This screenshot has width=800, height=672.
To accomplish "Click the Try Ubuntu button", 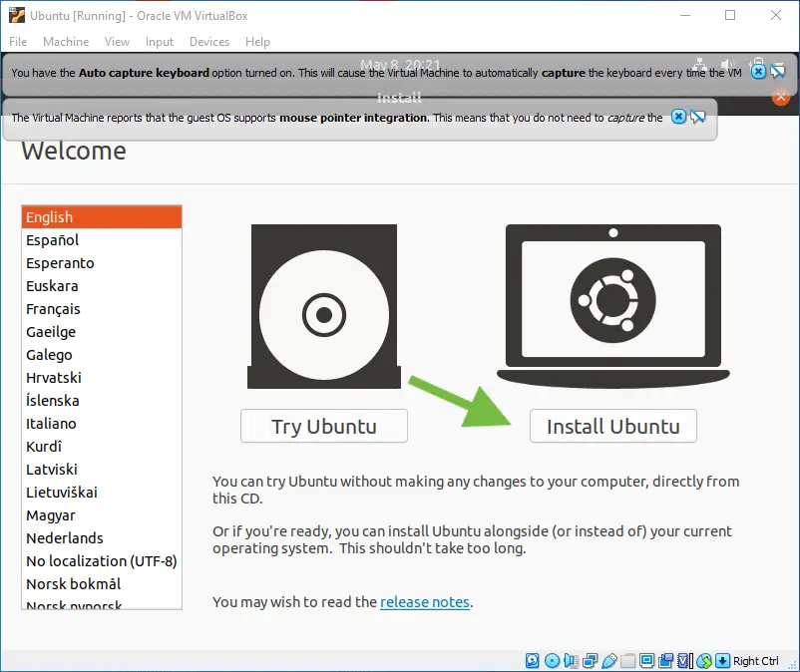I will [324, 426].
